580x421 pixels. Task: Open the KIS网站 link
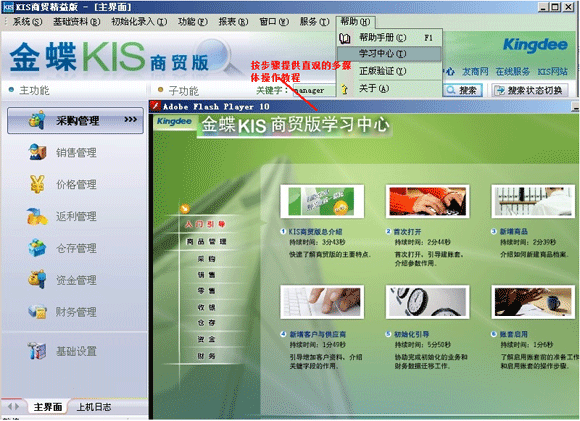(552, 71)
